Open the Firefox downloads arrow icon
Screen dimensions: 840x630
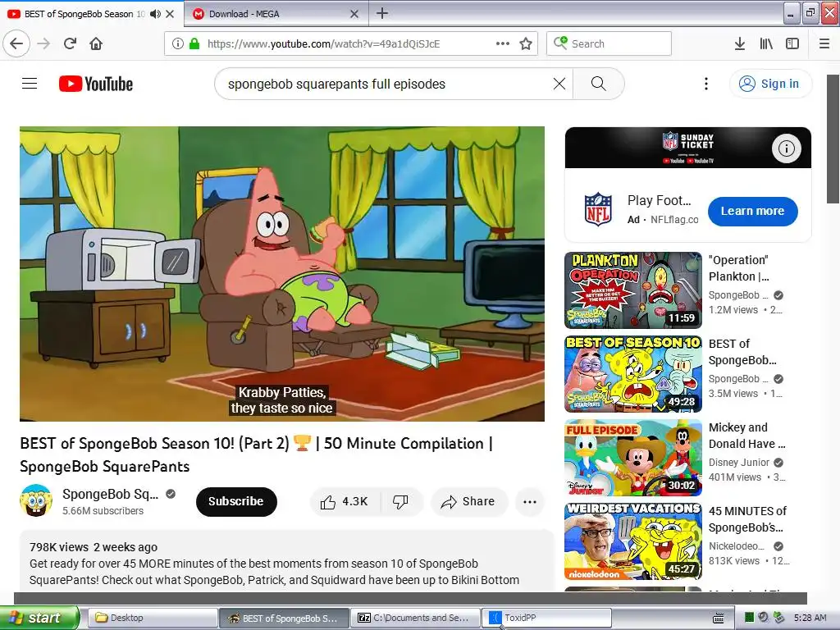[x=739, y=43]
